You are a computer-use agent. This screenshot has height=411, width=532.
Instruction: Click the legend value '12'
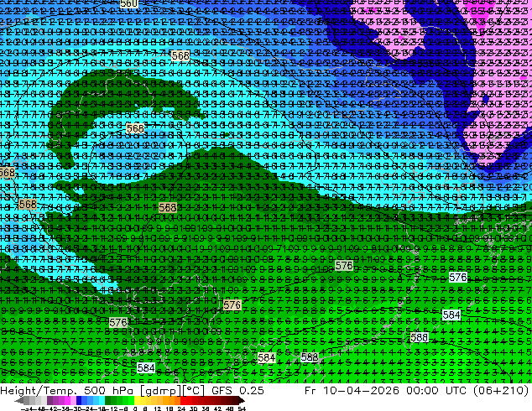tap(158, 408)
